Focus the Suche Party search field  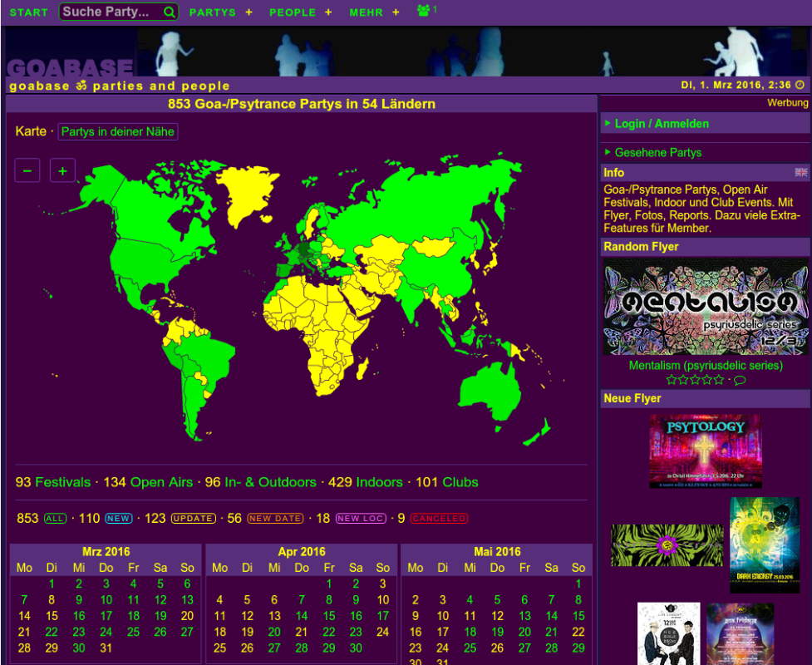click(110, 12)
